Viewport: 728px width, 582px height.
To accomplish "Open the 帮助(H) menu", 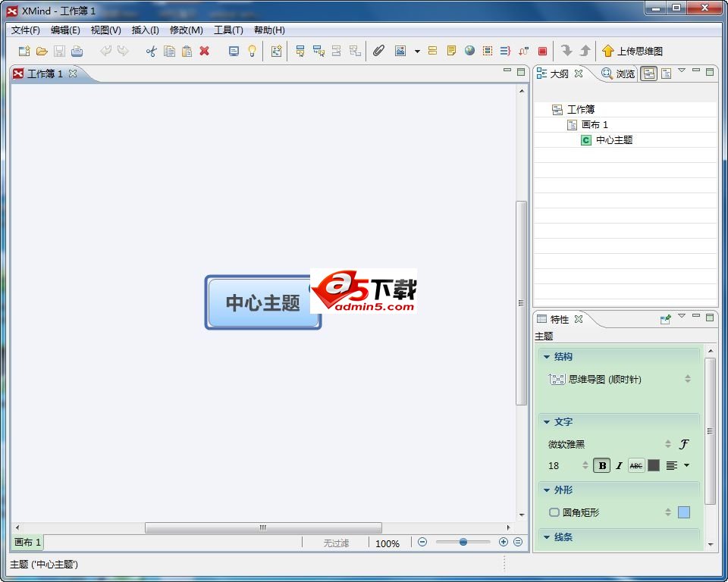I will (269, 30).
